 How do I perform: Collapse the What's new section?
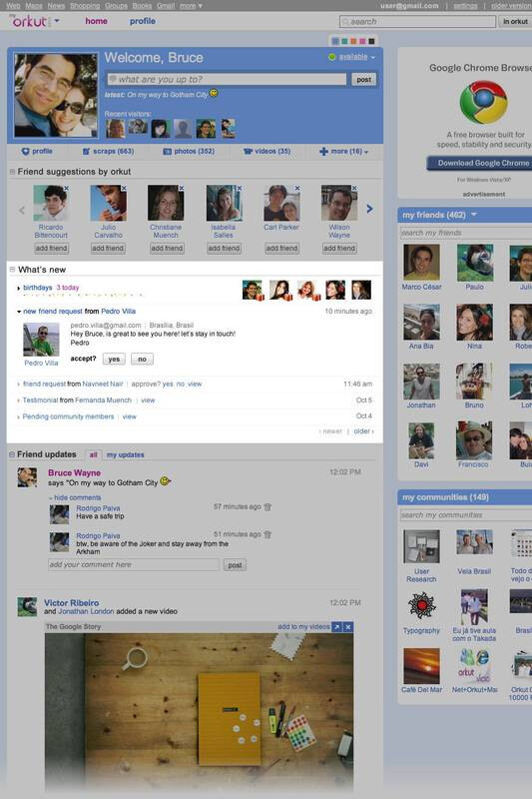[x=12, y=270]
